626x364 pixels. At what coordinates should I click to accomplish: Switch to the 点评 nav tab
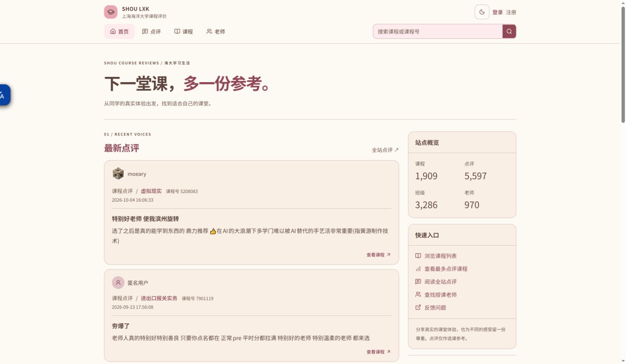pos(152,32)
